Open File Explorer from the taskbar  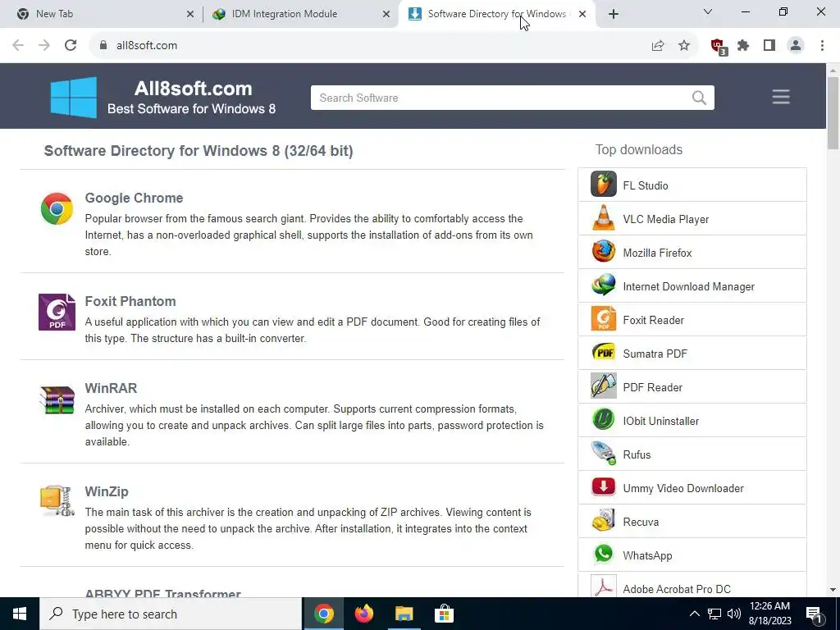point(404,614)
